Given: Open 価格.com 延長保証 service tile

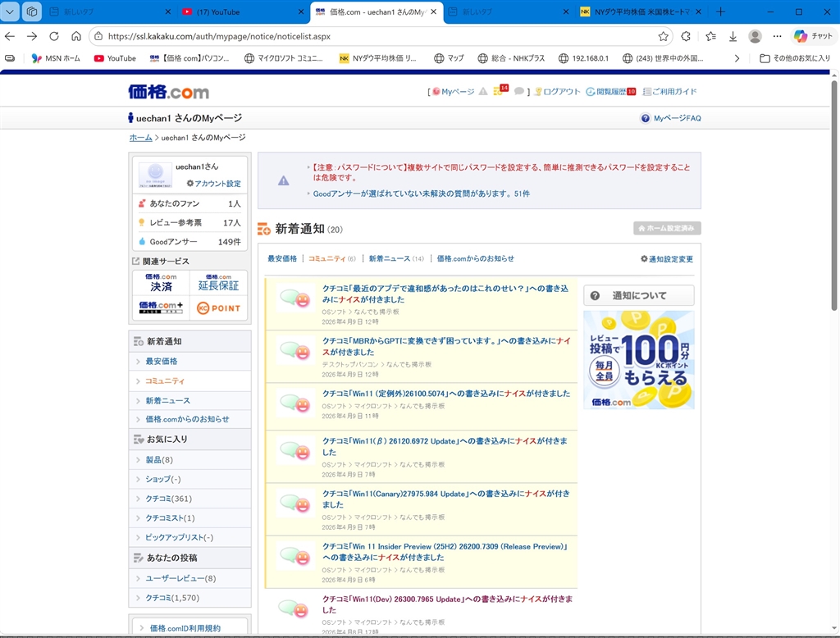Looking at the screenshot, I should click(218, 283).
